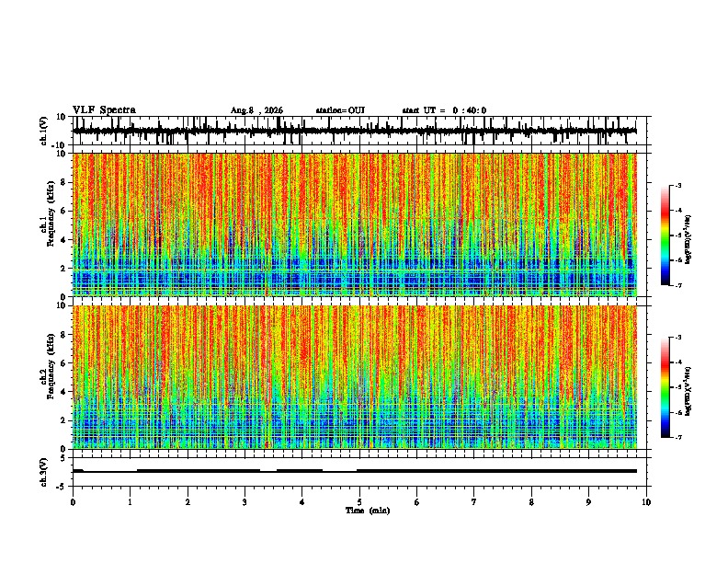Click time axis tick label "0"

coord(73,502)
